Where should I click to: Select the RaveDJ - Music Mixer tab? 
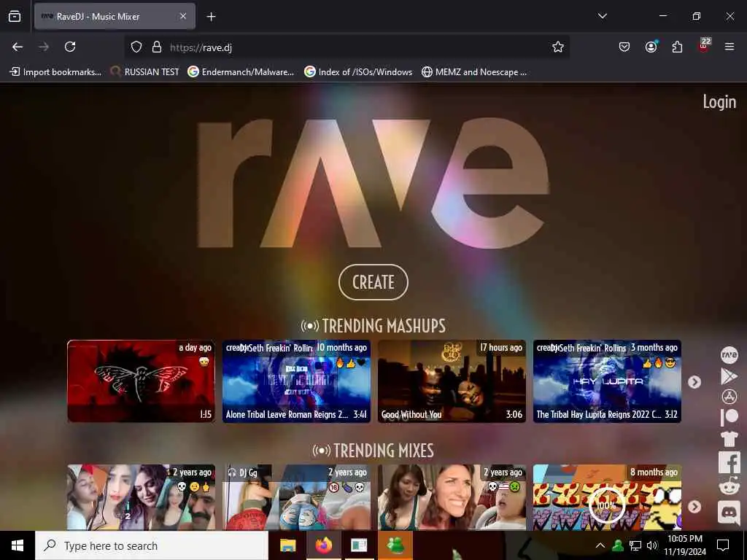(x=115, y=16)
